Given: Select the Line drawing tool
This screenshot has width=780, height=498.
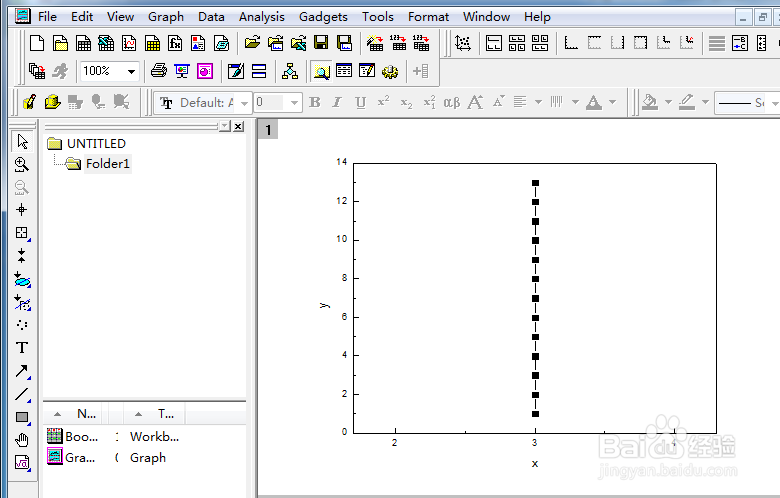Looking at the screenshot, I should (22, 394).
